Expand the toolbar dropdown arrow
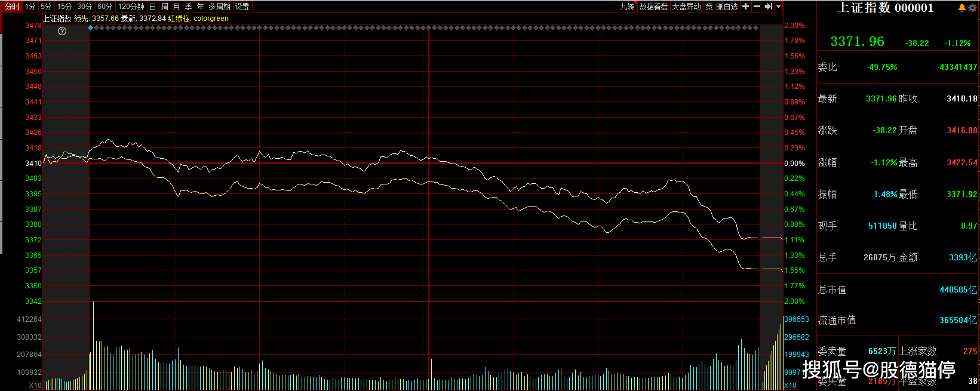The width and height of the screenshot is (980, 391). click(x=778, y=7)
